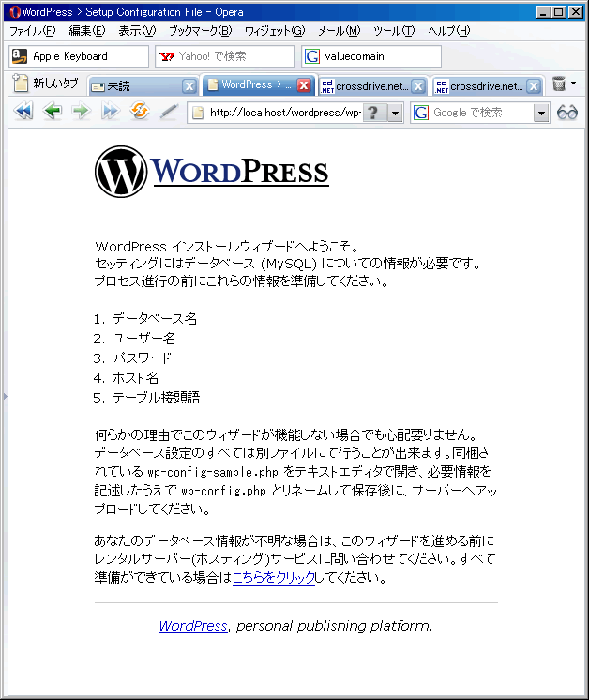
Task: Click the page icon in the address bar
Action: [198, 113]
